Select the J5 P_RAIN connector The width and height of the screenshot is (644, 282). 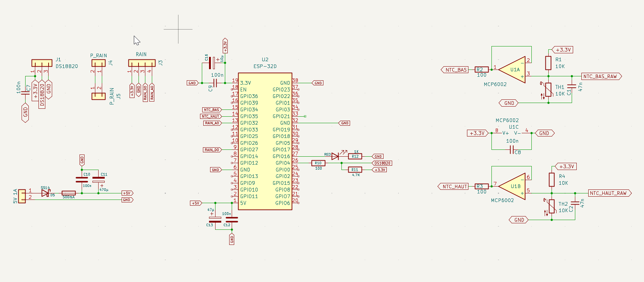click(x=99, y=96)
